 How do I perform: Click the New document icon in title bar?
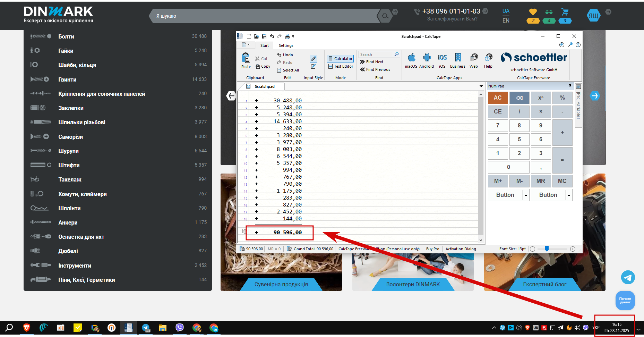coord(249,36)
